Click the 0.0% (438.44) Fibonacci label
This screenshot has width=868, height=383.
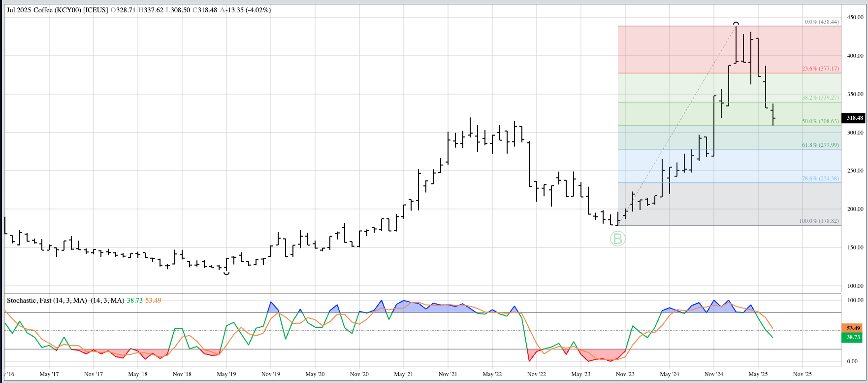[821, 22]
